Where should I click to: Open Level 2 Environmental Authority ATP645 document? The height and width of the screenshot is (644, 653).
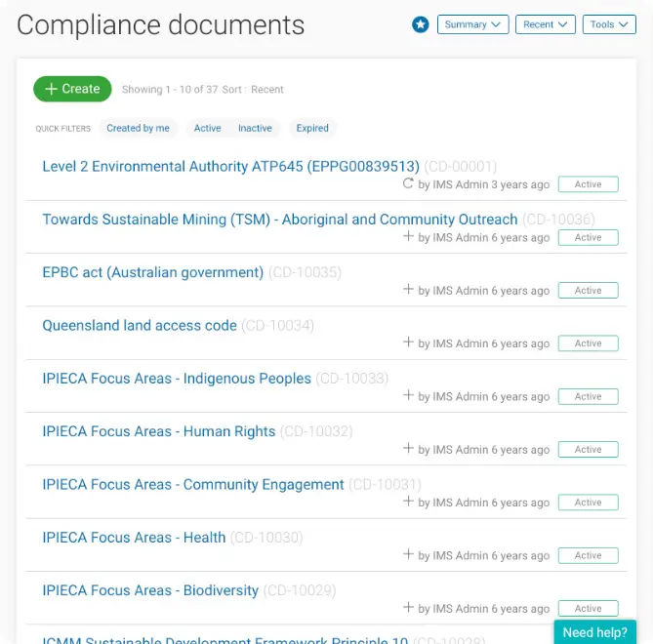(x=230, y=167)
